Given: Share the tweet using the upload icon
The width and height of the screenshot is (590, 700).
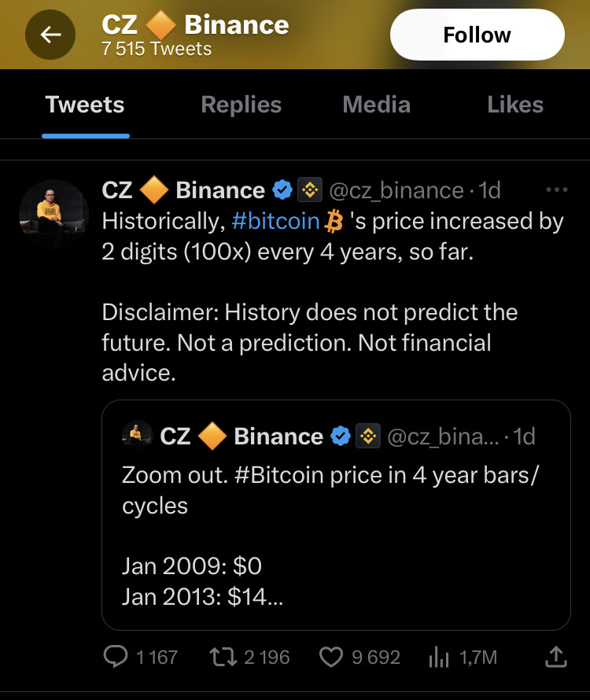Looking at the screenshot, I should (556, 657).
